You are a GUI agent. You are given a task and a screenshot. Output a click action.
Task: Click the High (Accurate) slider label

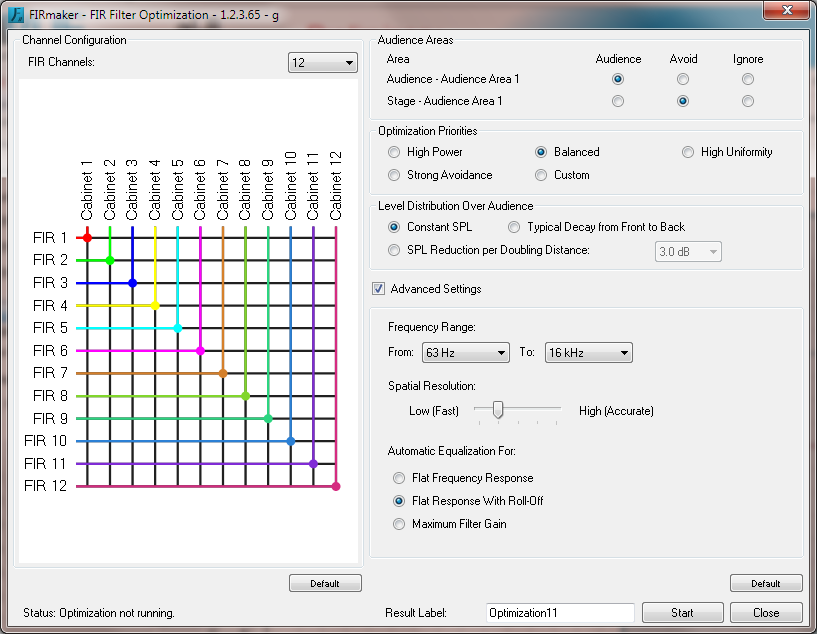(x=616, y=411)
